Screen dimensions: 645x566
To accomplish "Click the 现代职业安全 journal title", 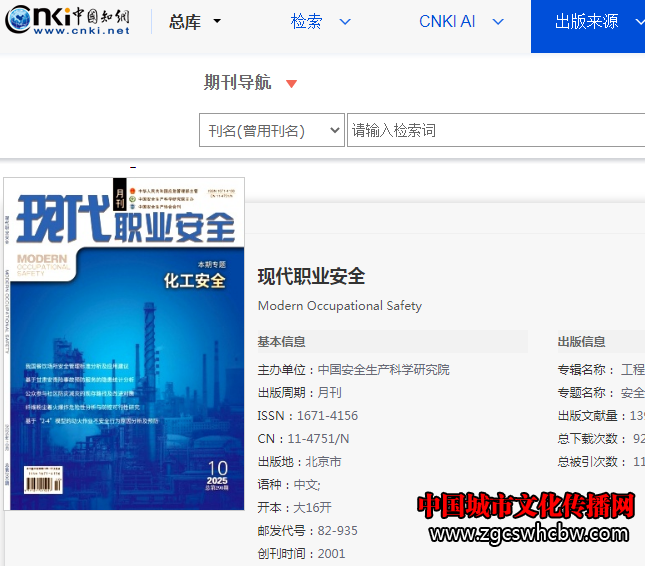I will (x=311, y=277).
